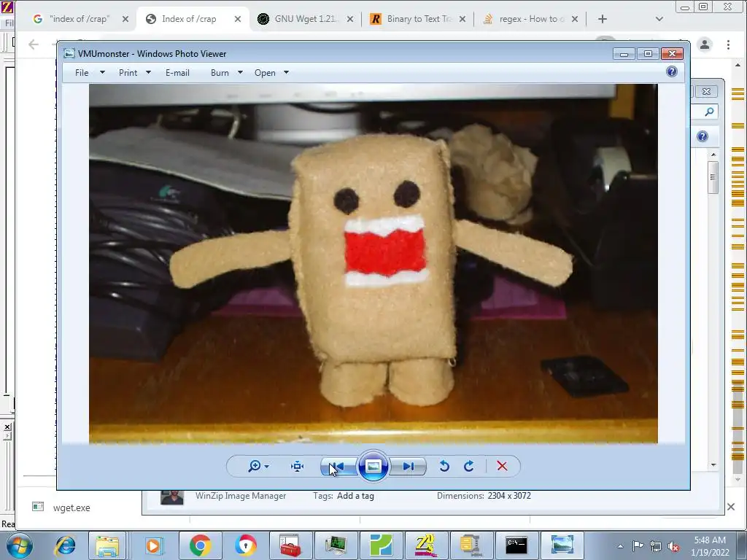Expand the File menu dropdown arrow
The width and height of the screenshot is (747, 560).
[x=102, y=73]
